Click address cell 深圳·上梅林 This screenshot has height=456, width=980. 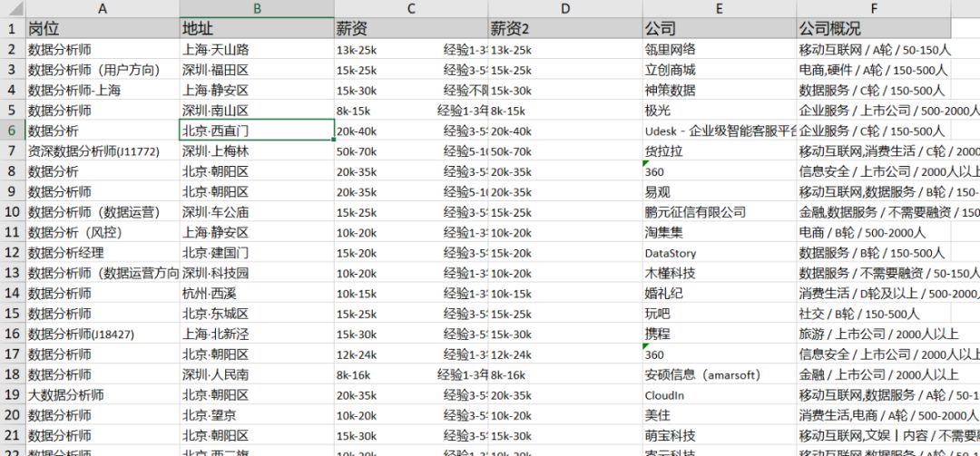pos(257,150)
